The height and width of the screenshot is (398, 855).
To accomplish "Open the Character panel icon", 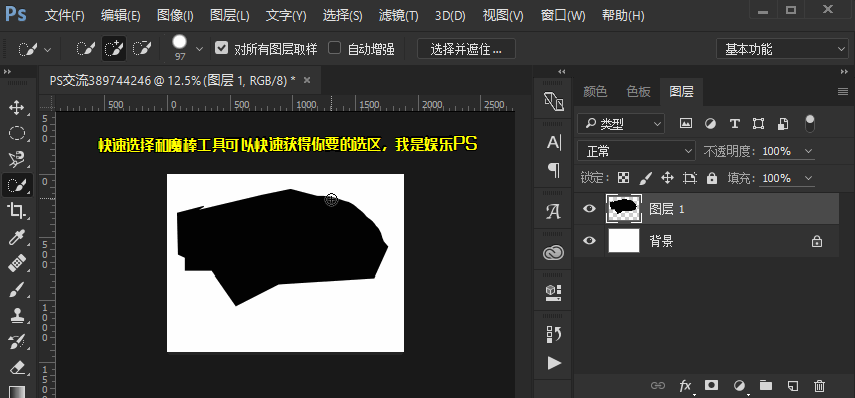I will coord(553,143).
